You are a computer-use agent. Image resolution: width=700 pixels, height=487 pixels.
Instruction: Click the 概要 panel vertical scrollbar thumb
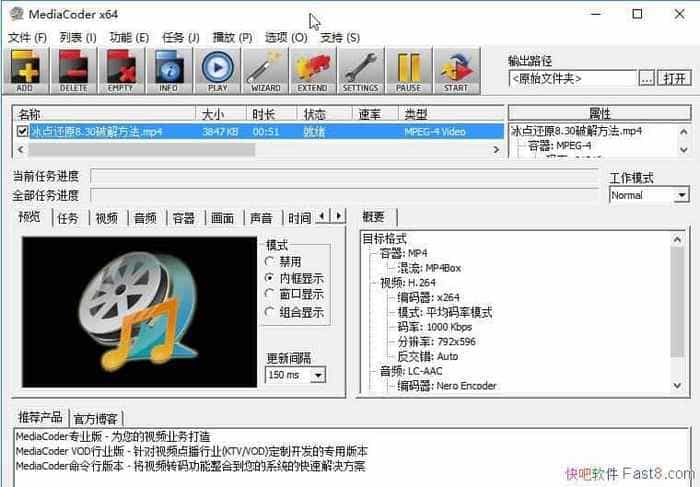[x=677, y=302]
